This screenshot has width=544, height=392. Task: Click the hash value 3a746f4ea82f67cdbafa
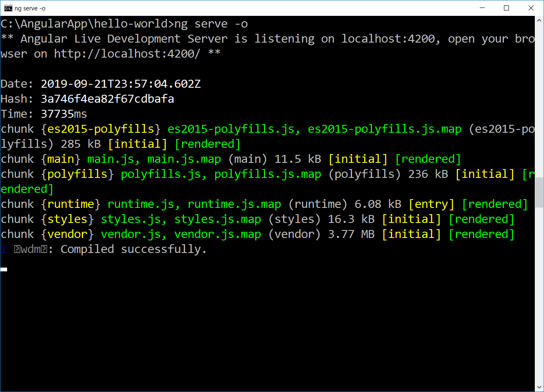(x=107, y=99)
